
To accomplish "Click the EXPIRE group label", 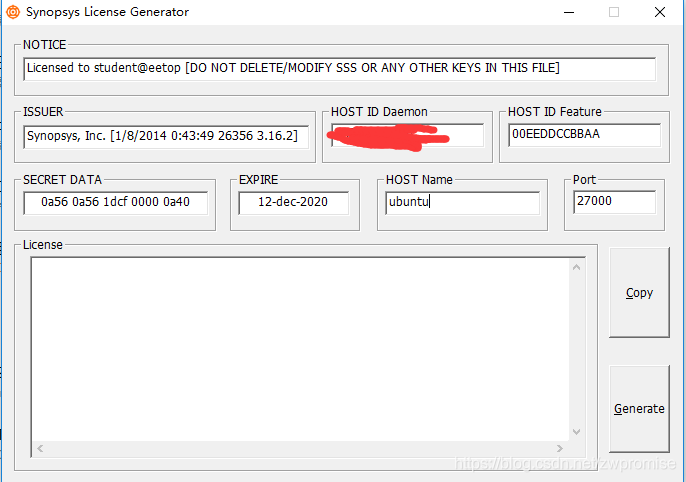I will 259,180.
